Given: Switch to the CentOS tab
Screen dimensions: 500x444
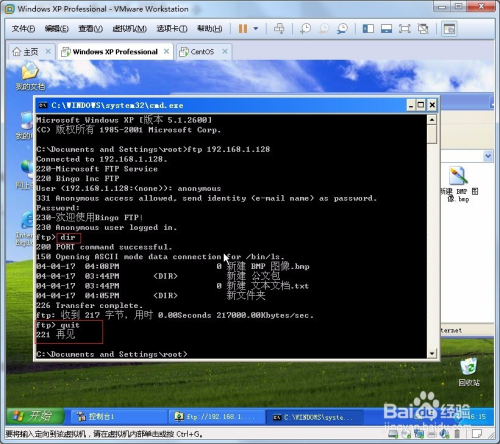Looking at the screenshot, I should pyautogui.click(x=202, y=52).
